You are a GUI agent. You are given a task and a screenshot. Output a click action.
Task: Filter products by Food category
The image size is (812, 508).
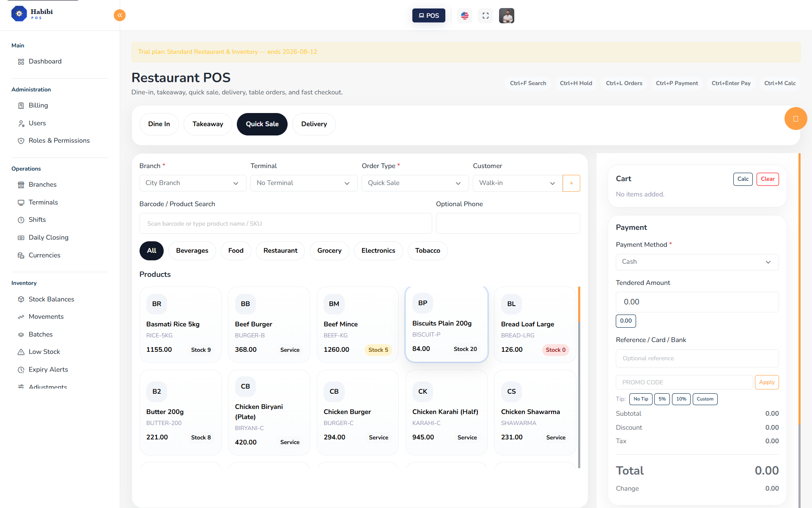point(236,251)
